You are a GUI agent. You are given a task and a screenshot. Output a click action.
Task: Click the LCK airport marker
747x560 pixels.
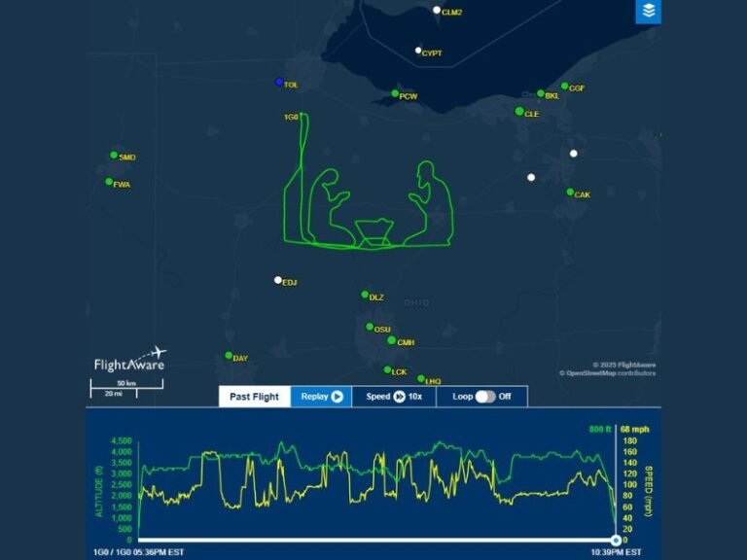(387, 369)
